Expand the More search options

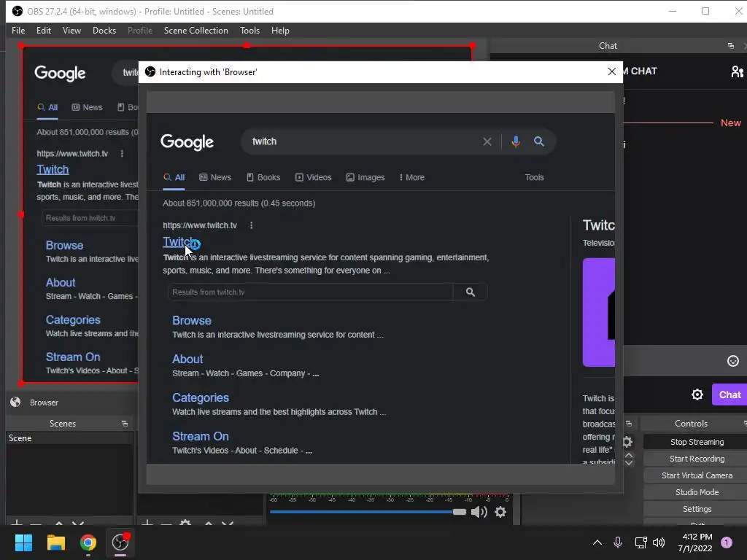pos(411,177)
